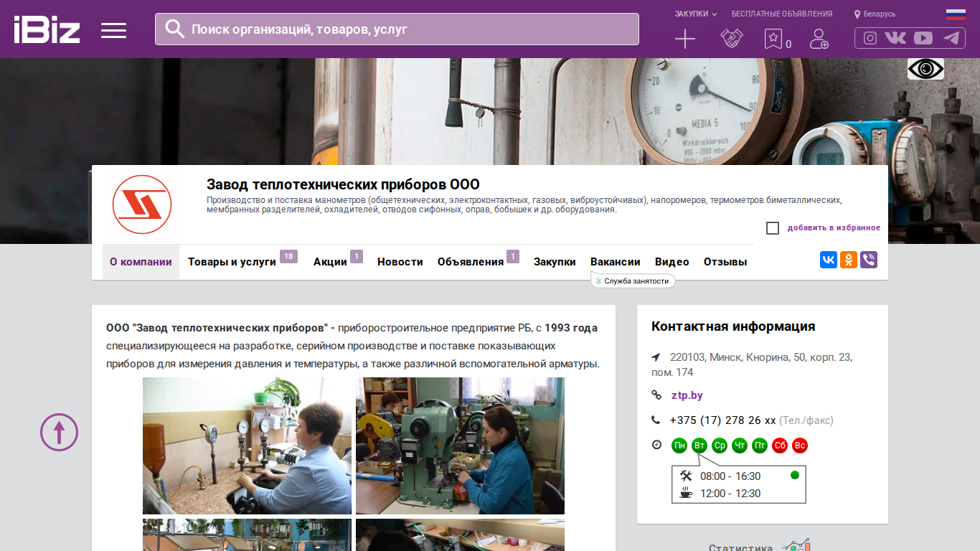Click the 'Статистика' heading

[x=740, y=549]
